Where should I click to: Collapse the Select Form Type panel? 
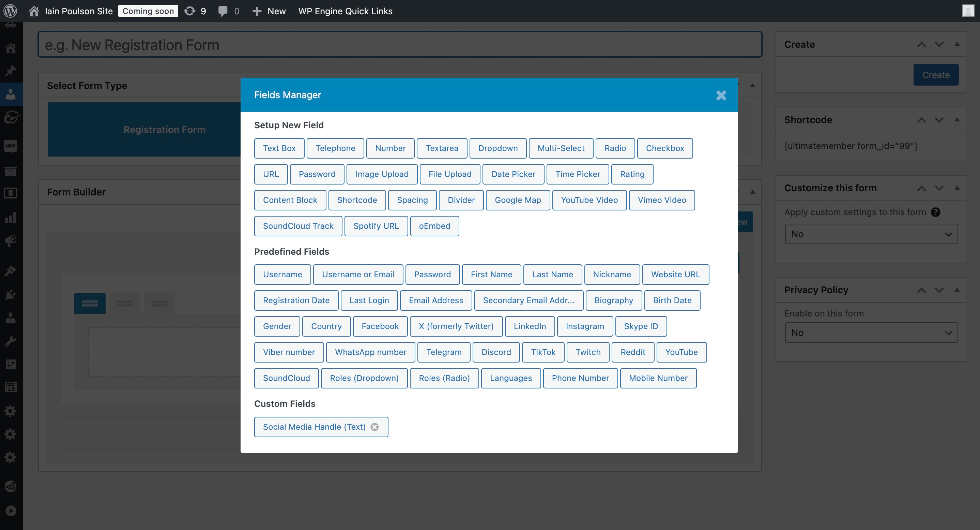point(752,86)
